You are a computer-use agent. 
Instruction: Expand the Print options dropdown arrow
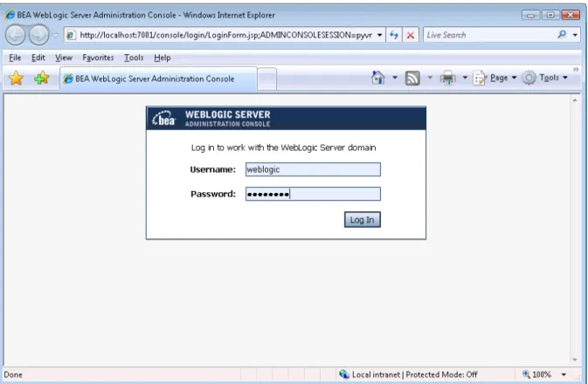coord(465,78)
